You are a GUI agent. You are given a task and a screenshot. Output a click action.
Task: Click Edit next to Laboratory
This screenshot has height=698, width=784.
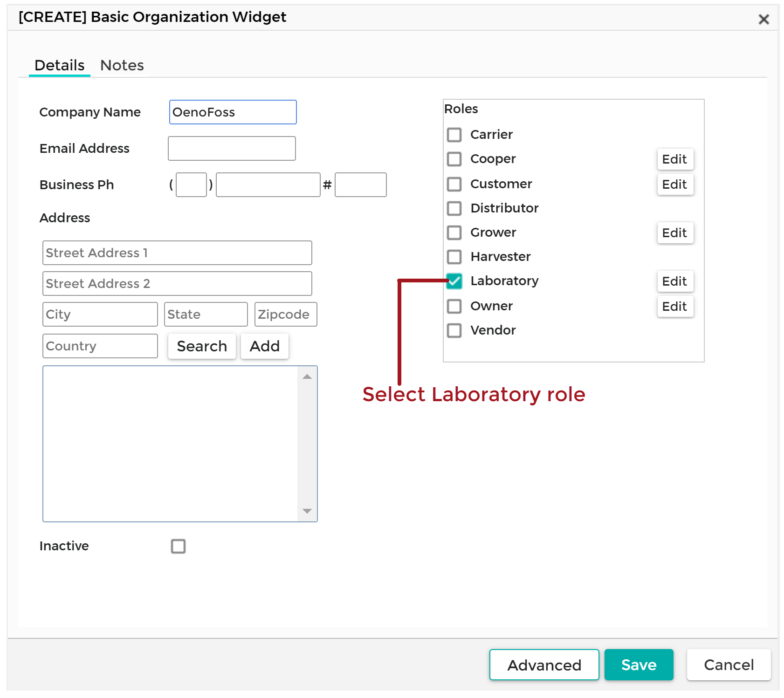675,281
